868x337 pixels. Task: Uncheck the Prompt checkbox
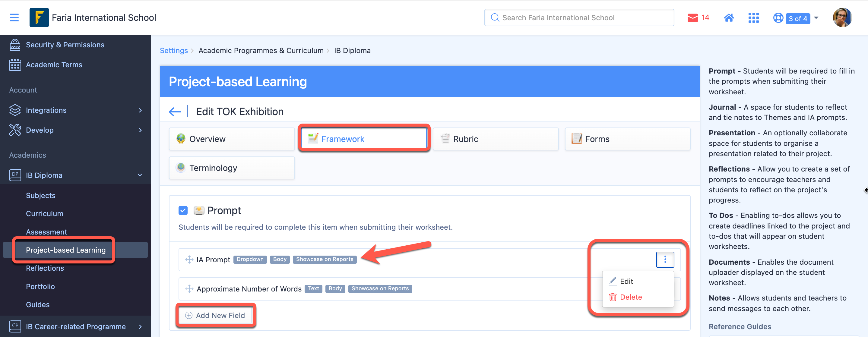coord(183,210)
